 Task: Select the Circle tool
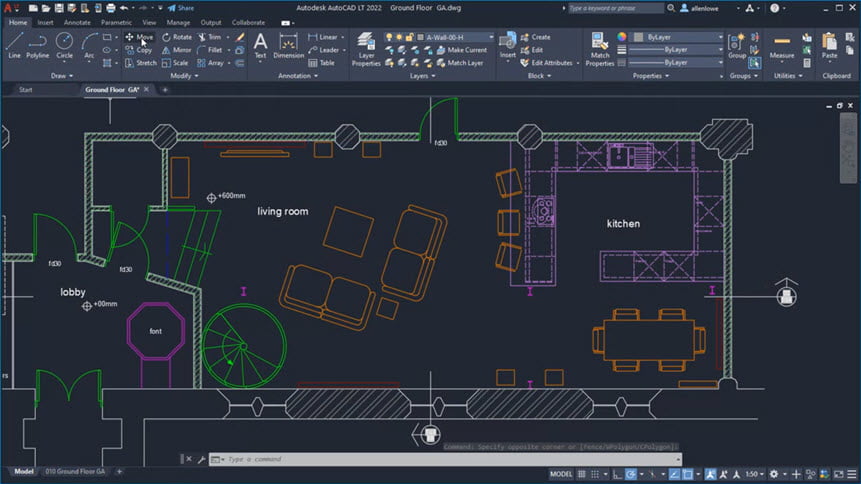(x=64, y=45)
